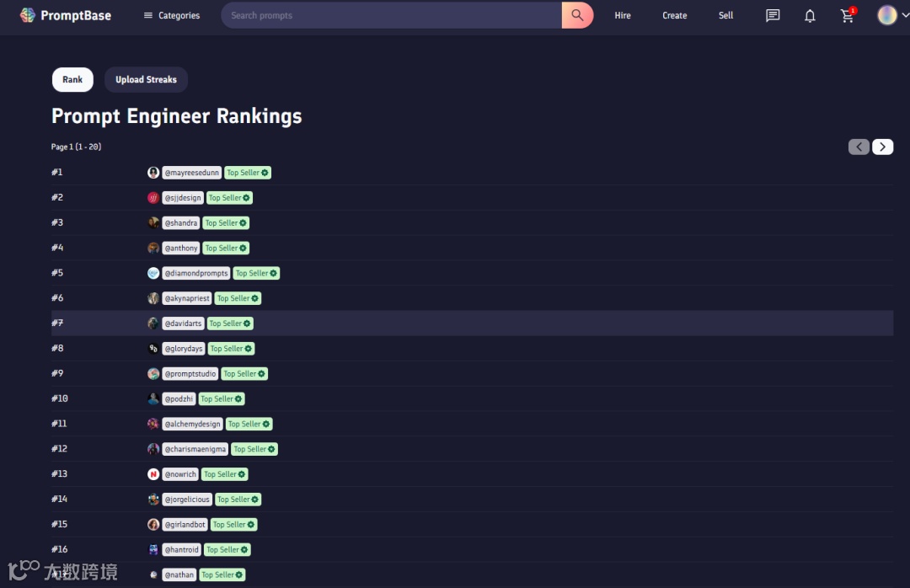This screenshot has height=588, width=910.
Task: Click the #7 rank number
Action: tap(57, 323)
